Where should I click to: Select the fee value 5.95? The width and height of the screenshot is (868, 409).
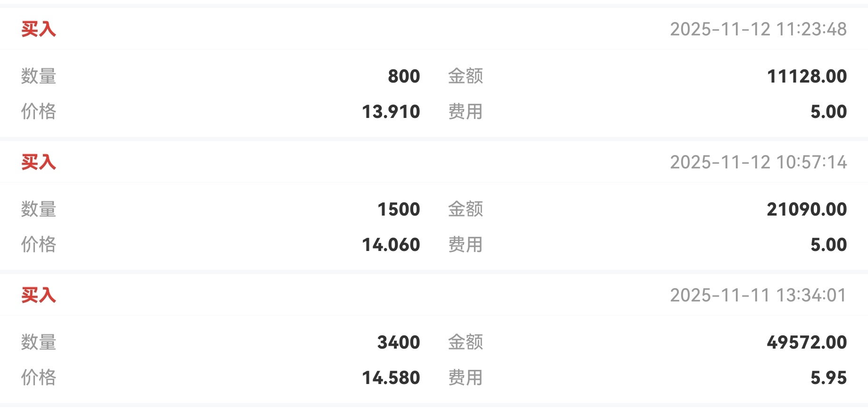(x=828, y=378)
